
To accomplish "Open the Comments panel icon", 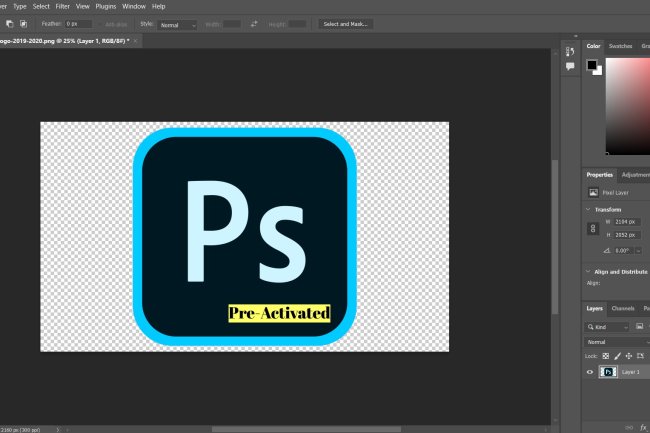I will tap(570, 67).
